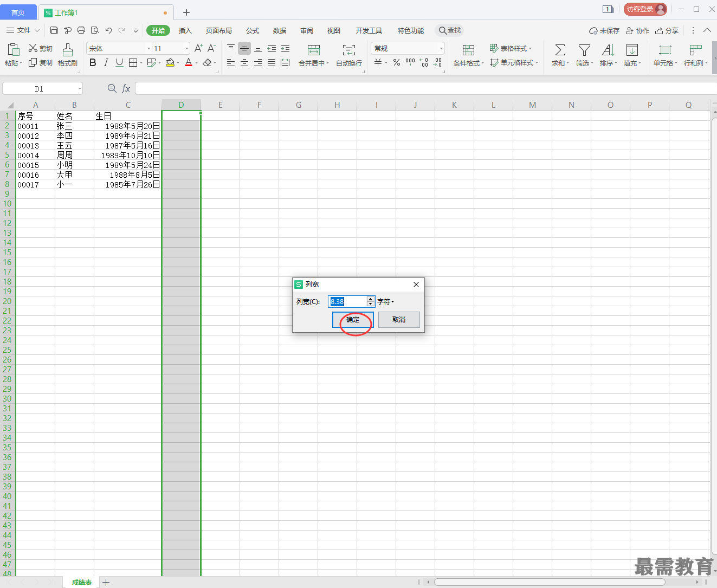Align cell text to the top

pos(231,48)
